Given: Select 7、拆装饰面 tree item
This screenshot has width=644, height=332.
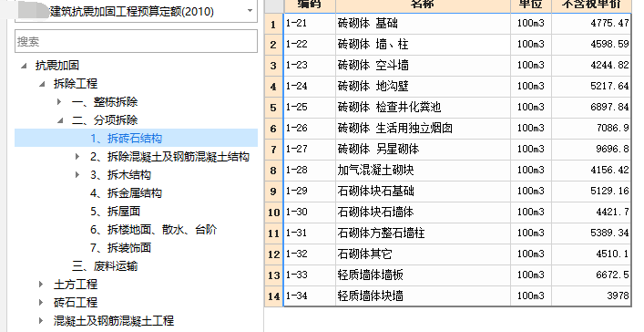Looking at the screenshot, I should pos(121,248).
